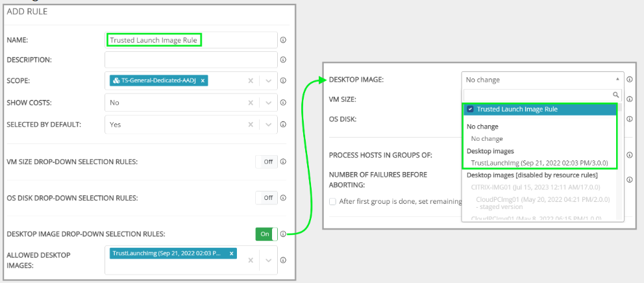Enable OS DISK drop-down selection rules

266,197
